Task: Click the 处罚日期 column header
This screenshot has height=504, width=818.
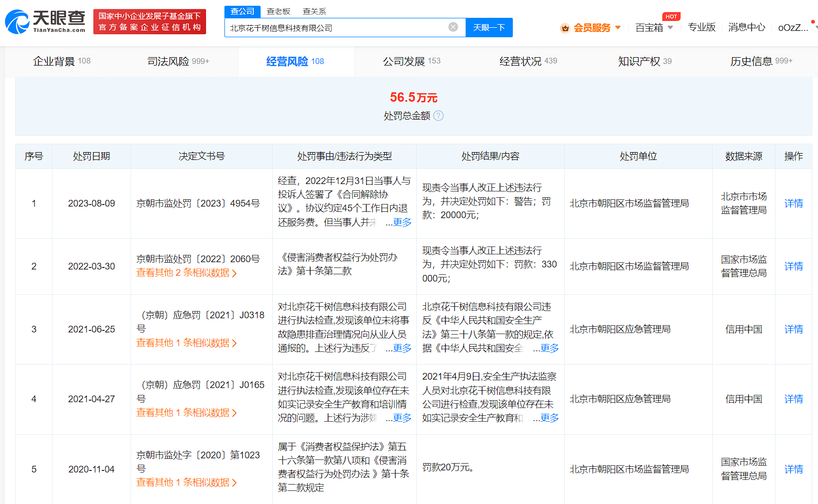Action: pos(92,156)
